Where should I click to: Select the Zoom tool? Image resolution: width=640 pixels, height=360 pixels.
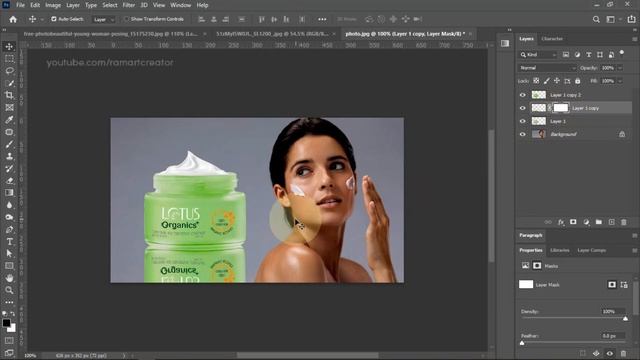9,290
